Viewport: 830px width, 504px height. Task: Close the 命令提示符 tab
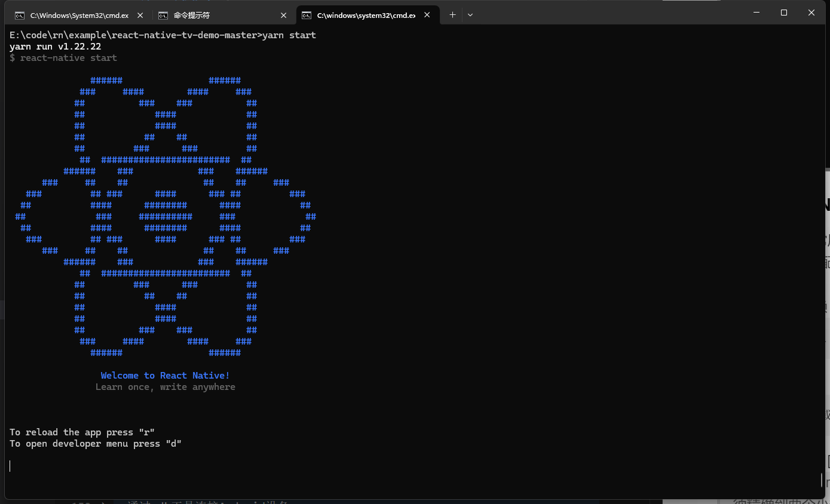point(284,15)
